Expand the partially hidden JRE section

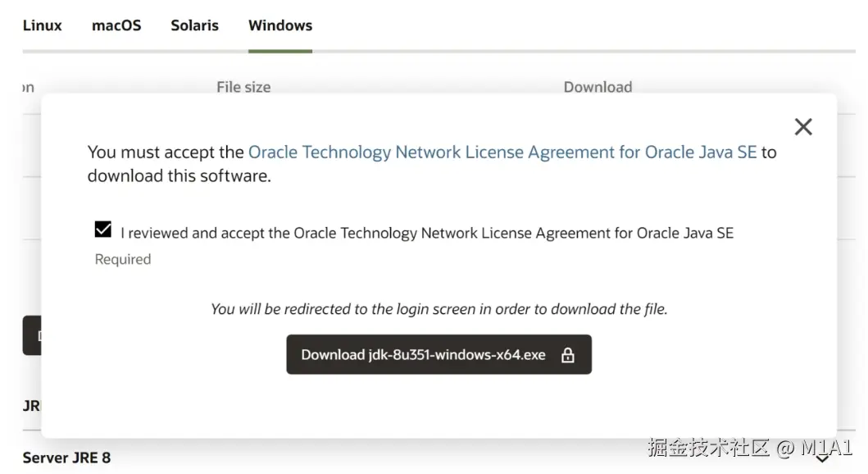[32, 405]
